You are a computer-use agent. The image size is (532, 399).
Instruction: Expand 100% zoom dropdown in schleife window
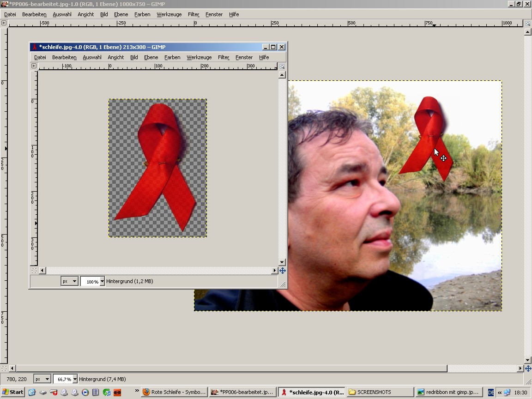point(103,281)
